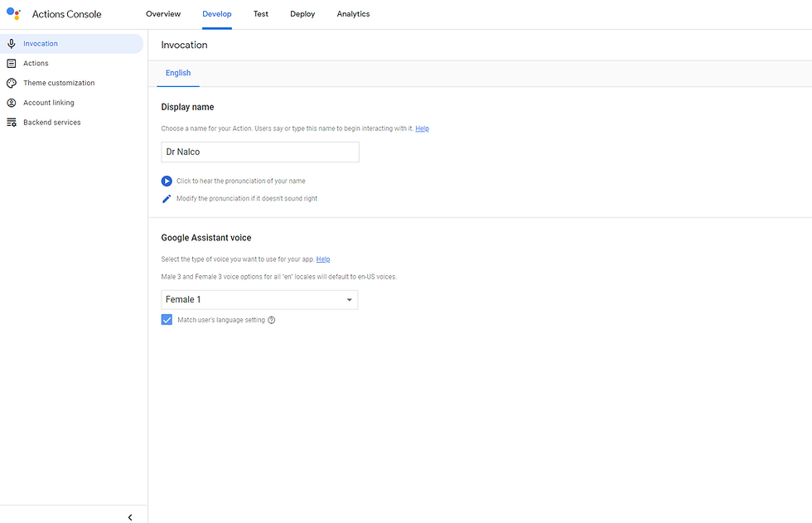Click the pencil icon to modify pronunciation

(167, 198)
